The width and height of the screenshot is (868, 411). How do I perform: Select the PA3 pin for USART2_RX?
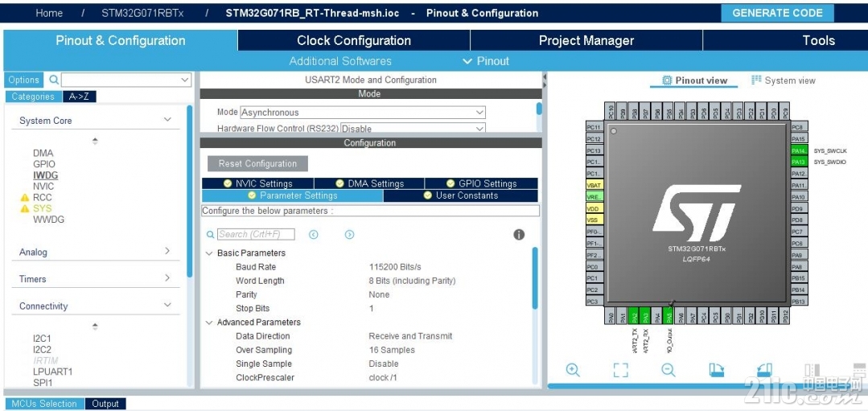click(645, 316)
